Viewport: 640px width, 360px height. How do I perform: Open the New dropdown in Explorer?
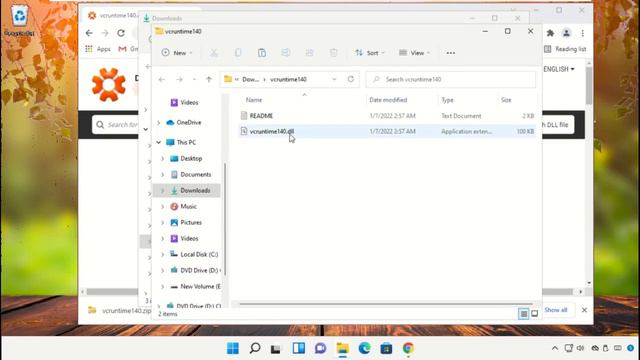point(177,53)
